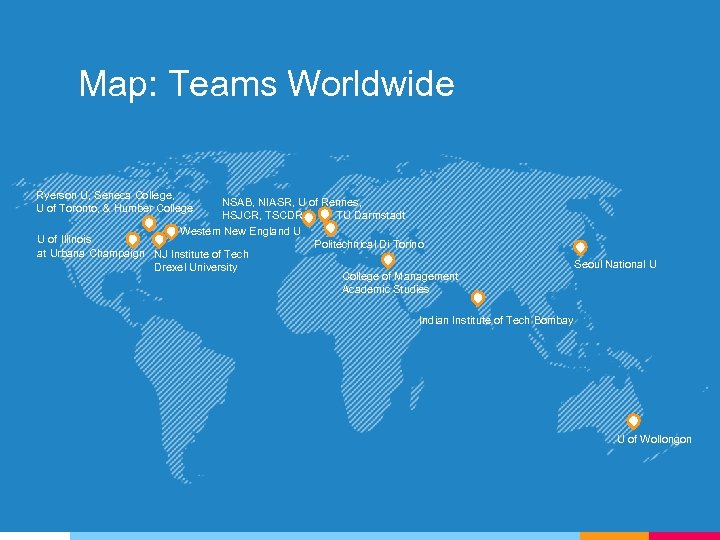Select the TU Darmstadt map pin
The image size is (720, 540).
(325, 214)
